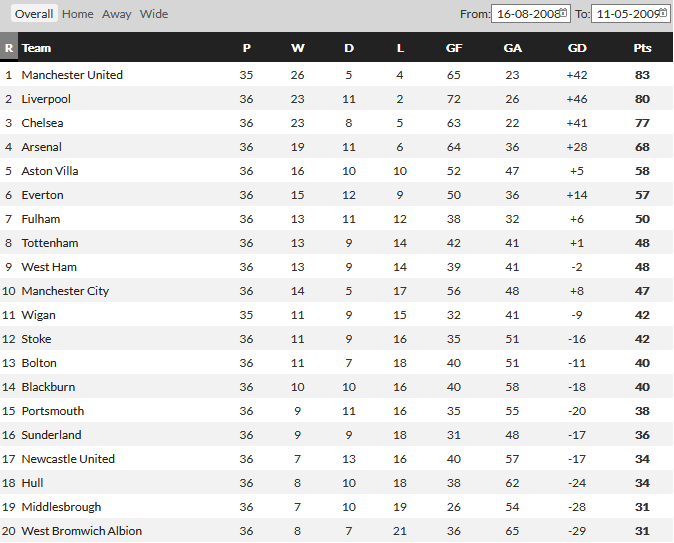The height and width of the screenshot is (543, 674).
Task: Select Aston Villa in the table
Action: point(50,171)
